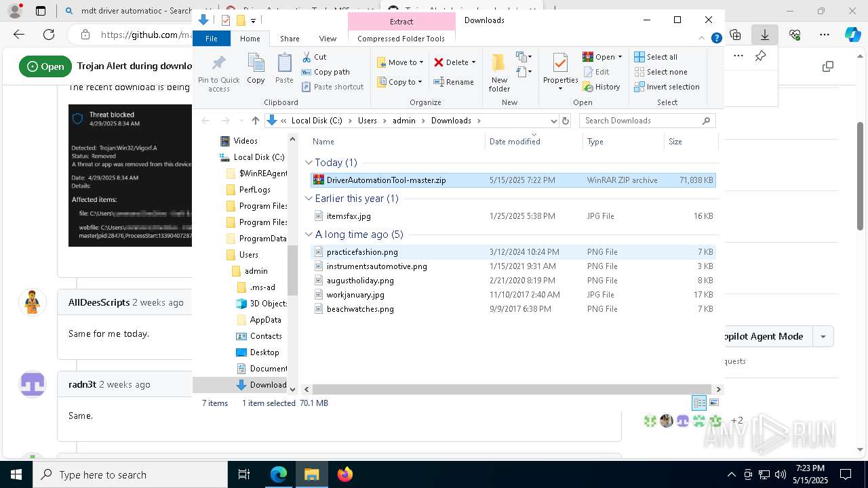Click the Copy ribbon button
Viewport: 868px width, 488px height.
(256, 69)
